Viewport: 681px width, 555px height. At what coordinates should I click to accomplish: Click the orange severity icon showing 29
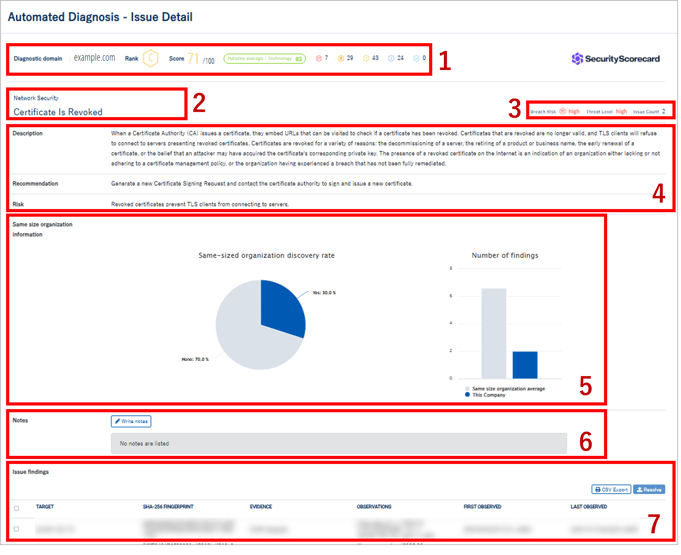342,59
